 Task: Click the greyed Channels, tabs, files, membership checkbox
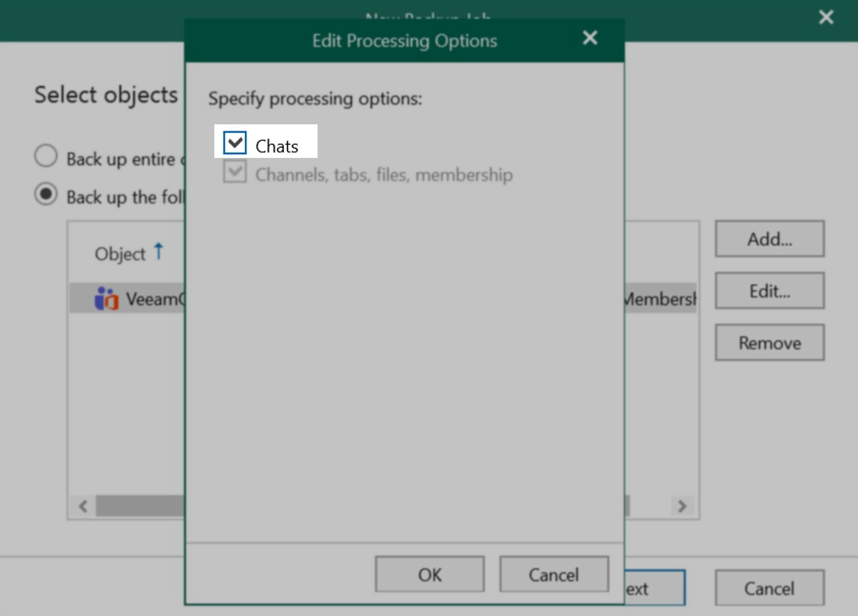235,172
